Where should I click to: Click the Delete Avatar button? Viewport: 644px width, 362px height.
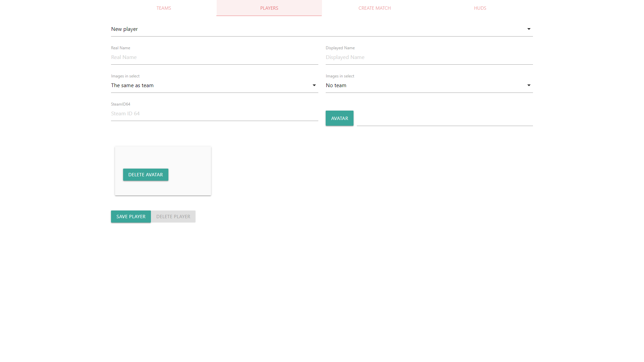click(x=146, y=175)
